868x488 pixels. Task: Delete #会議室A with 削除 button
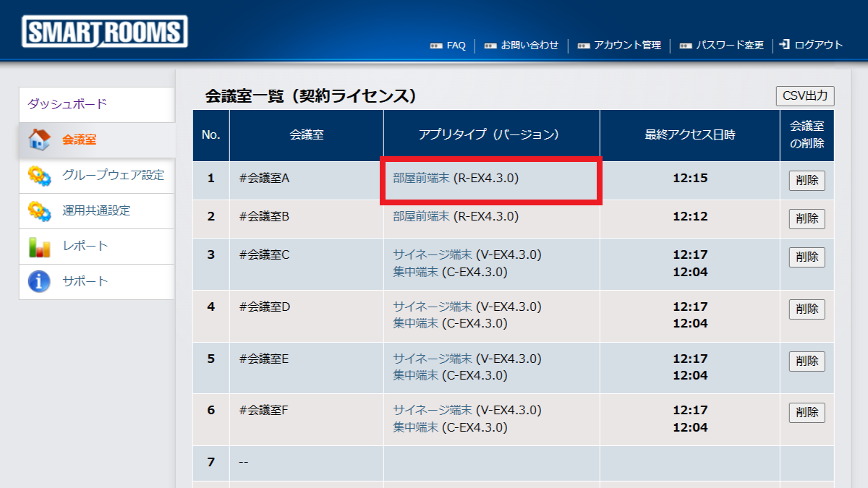(807, 181)
